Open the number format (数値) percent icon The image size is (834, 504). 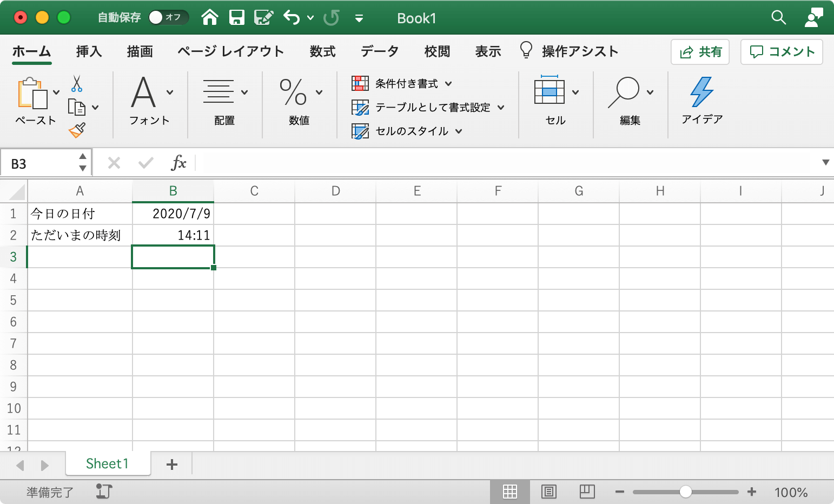(x=293, y=92)
